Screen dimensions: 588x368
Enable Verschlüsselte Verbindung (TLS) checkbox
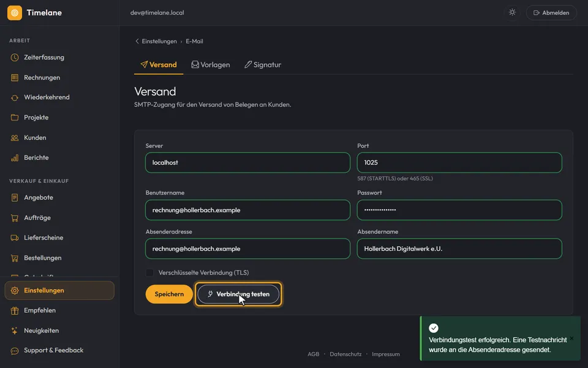tap(149, 272)
